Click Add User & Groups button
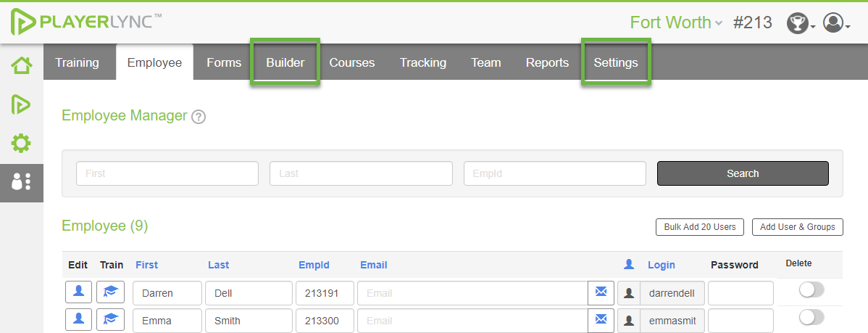 click(x=798, y=227)
